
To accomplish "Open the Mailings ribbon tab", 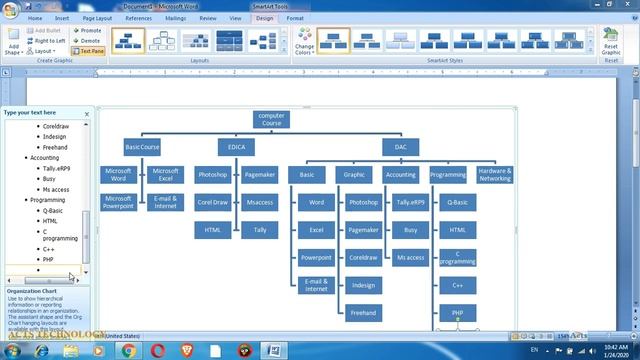I will [176, 18].
